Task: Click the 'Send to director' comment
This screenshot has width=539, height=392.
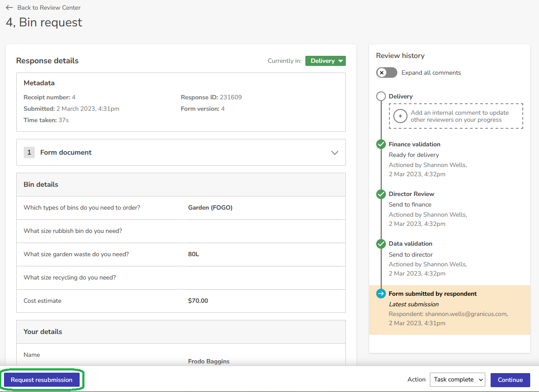Action: pos(411,254)
